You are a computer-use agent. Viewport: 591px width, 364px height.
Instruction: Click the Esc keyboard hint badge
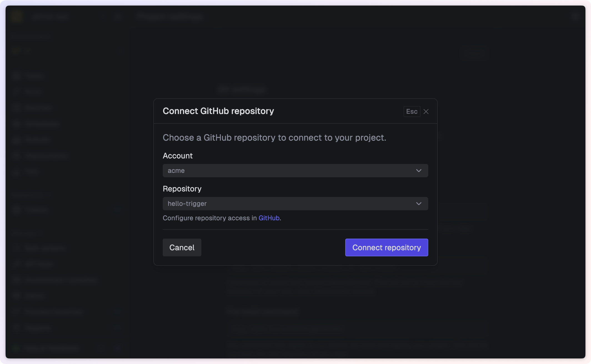(412, 111)
